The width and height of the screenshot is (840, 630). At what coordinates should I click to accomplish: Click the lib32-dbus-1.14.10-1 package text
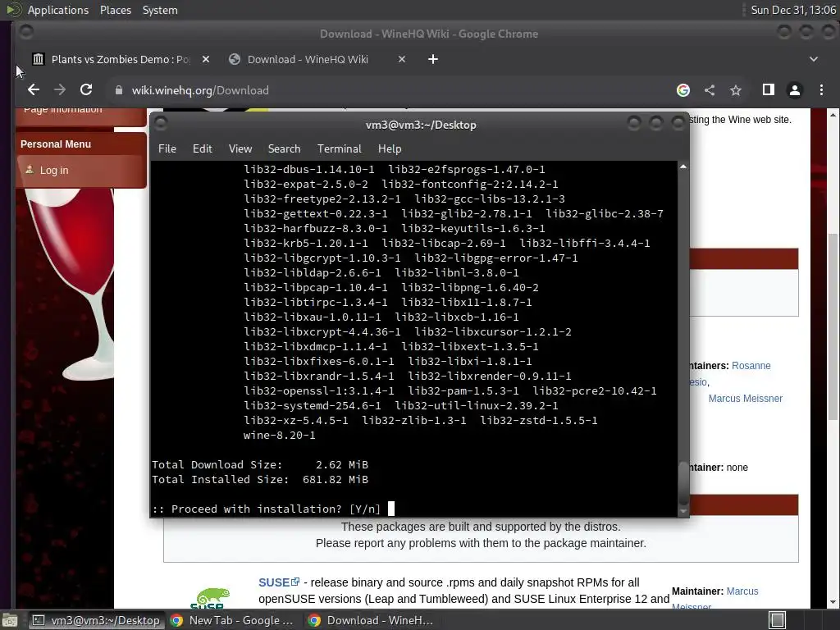point(309,169)
